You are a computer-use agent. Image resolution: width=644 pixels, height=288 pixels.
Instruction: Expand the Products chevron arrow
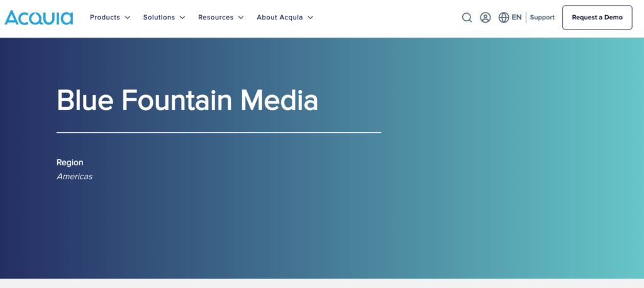click(128, 18)
